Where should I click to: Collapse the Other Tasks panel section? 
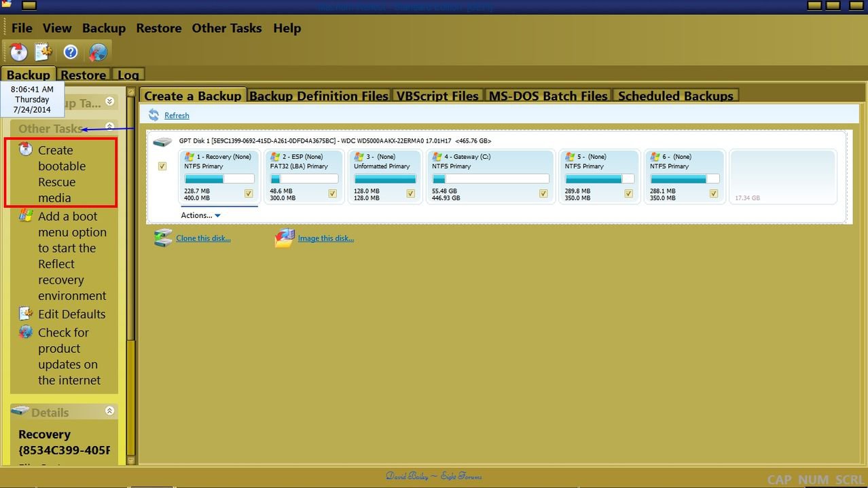(x=109, y=127)
